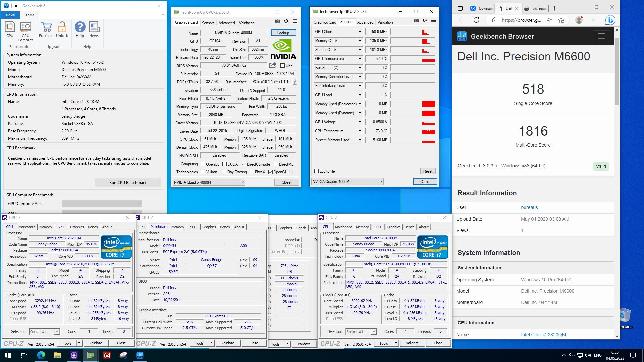Open the Help question mark icon

[x=80, y=30]
